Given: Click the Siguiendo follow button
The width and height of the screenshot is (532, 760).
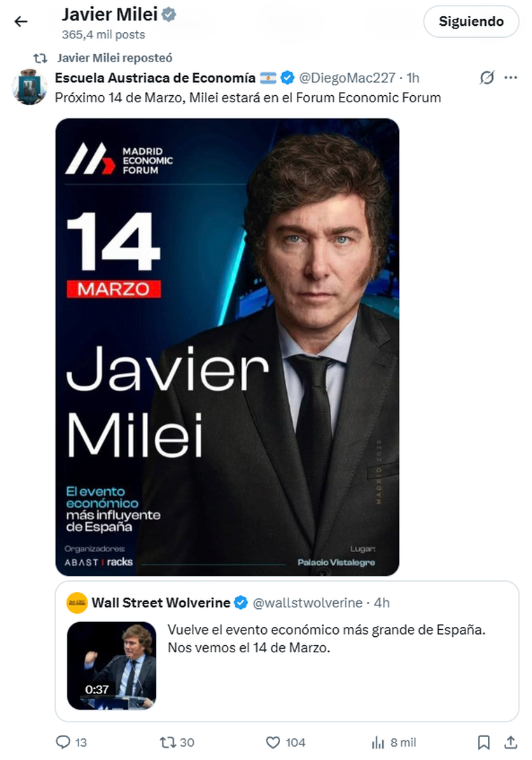Looking at the screenshot, I should (471, 21).
